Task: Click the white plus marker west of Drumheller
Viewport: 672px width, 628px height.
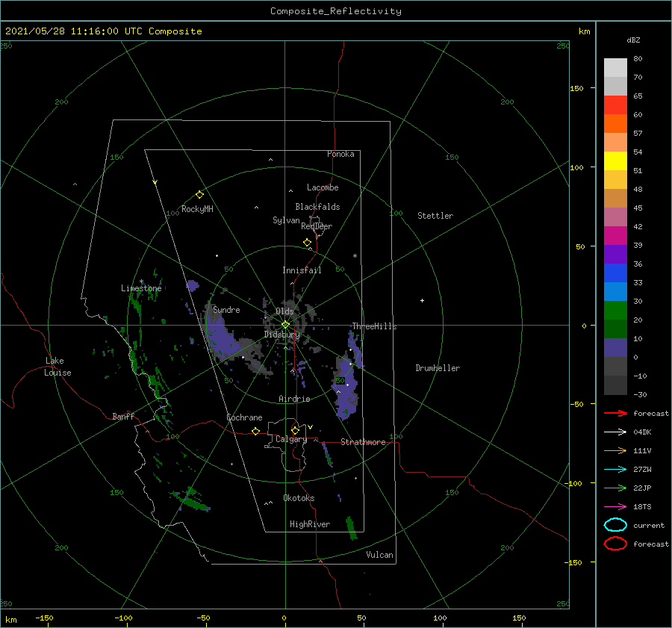Action: [422, 300]
